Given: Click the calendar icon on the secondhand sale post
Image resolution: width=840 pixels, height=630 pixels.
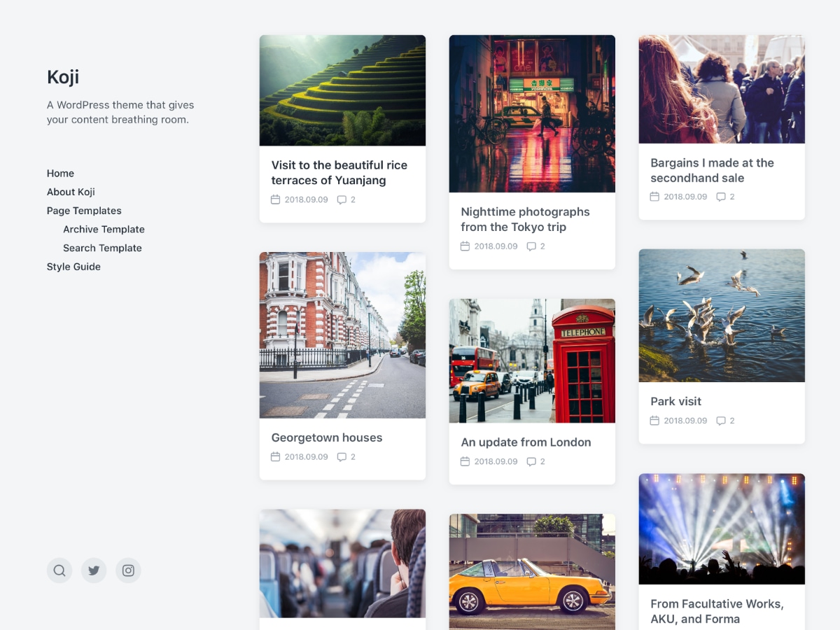Looking at the screenshot, I should click(654, 197).
